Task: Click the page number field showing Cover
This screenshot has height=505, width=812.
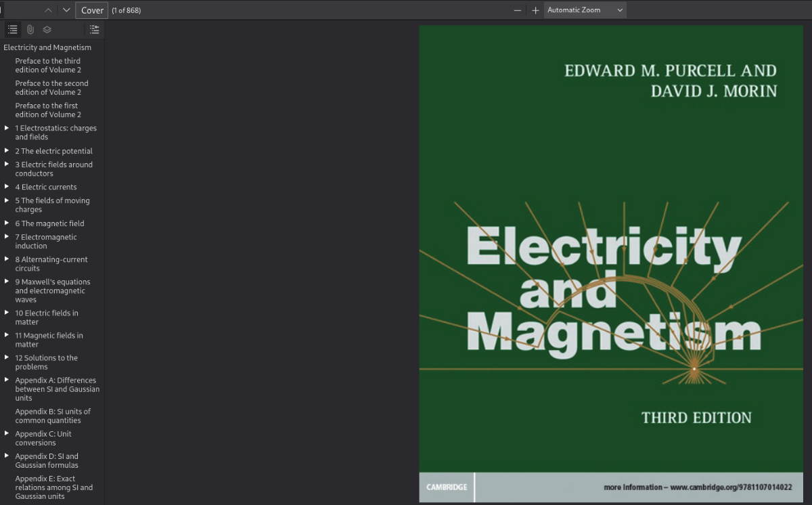Action: 92,10
